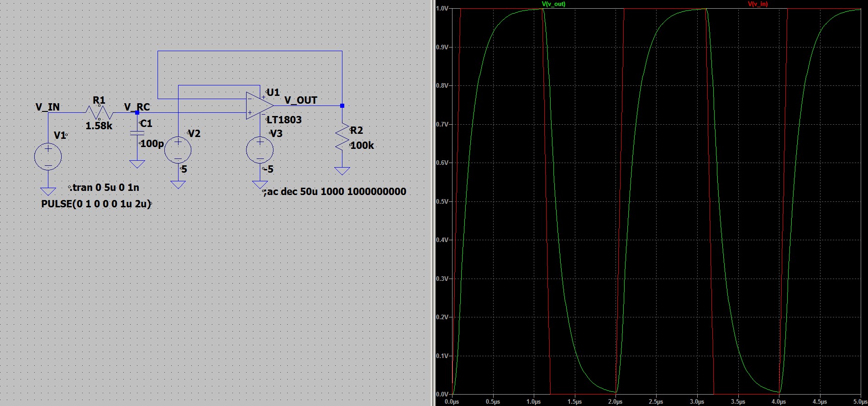Click the 1.5µs time axis label
This screenshot has height=406, width=868.
pyautogui.click(x=574, y=402)
